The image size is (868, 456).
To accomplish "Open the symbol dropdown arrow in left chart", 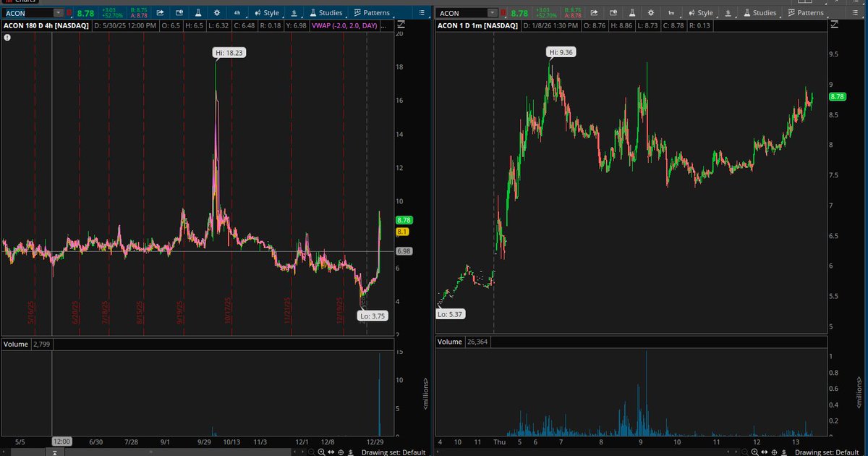I will tap(58, 13).
